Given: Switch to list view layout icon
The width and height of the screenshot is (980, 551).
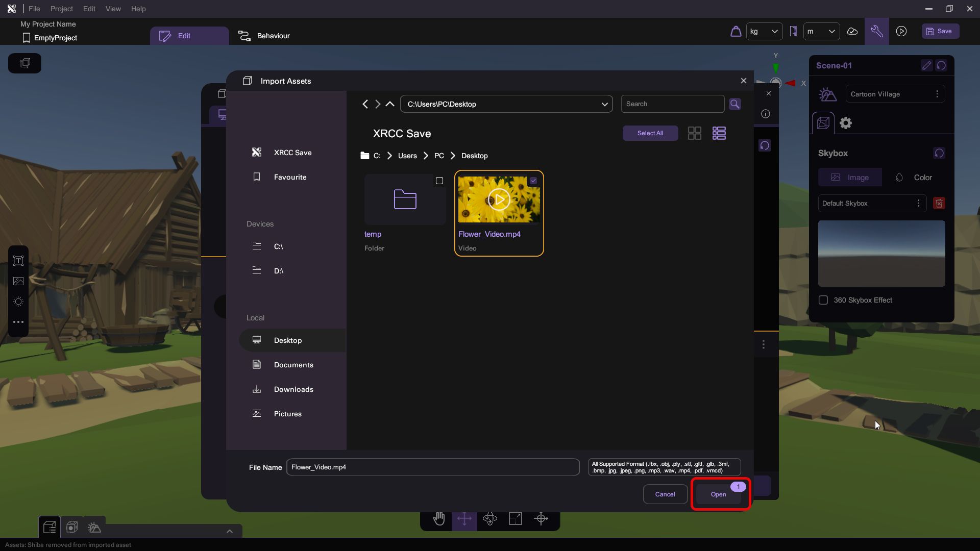Looking at the screenshot, I should point(719,133).
